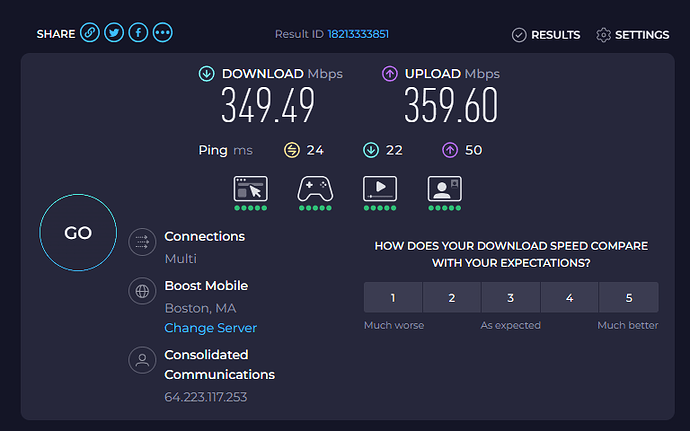Select rating 4 for download speed

point(569,298)
